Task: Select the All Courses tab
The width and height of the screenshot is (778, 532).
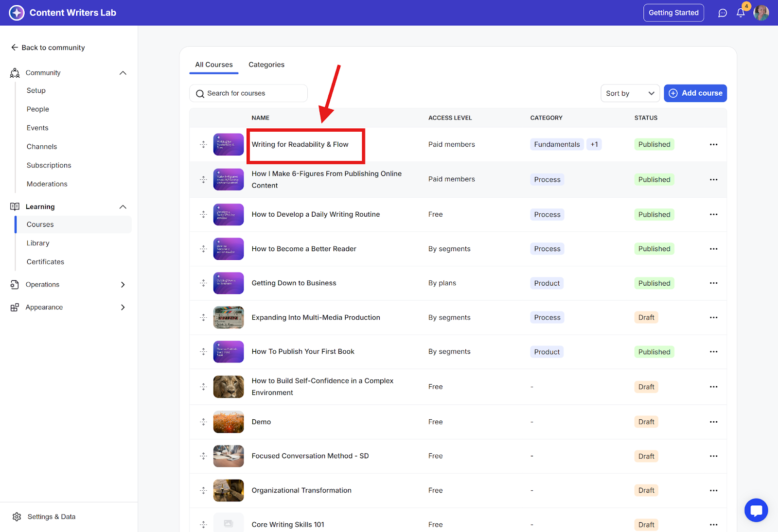Action: (214, 65)
